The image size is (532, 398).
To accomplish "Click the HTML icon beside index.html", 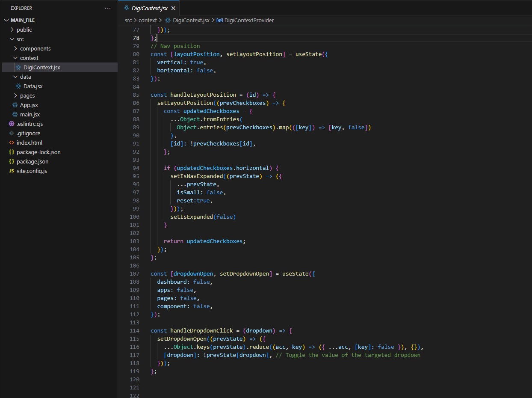I will (x=12, y=143).
